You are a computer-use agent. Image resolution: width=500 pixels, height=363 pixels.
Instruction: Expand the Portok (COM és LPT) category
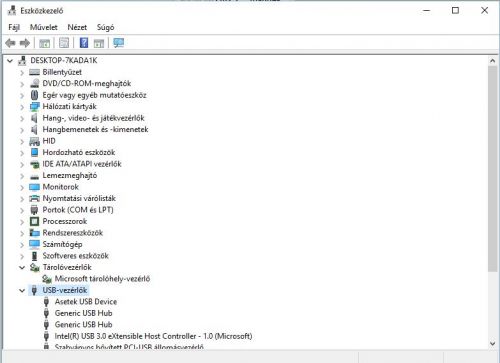pyautogui.click(x=22, y=210)
